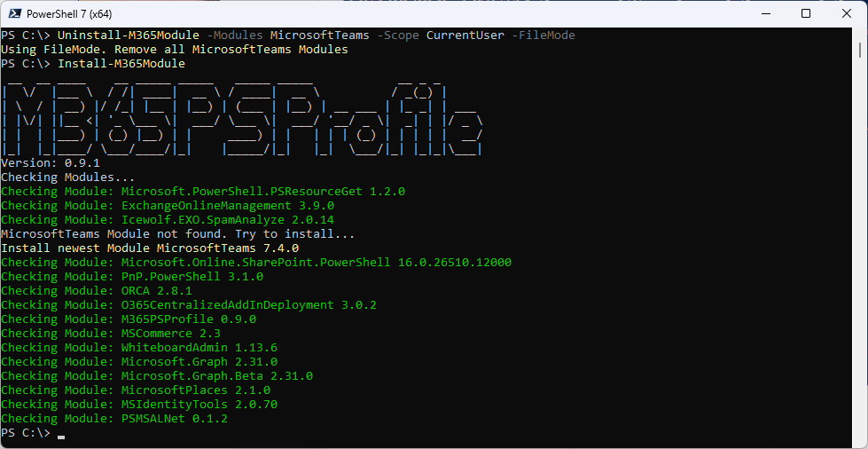Click the "Version: 0.9.1" line
868x449 pixels.
[51, 163]
